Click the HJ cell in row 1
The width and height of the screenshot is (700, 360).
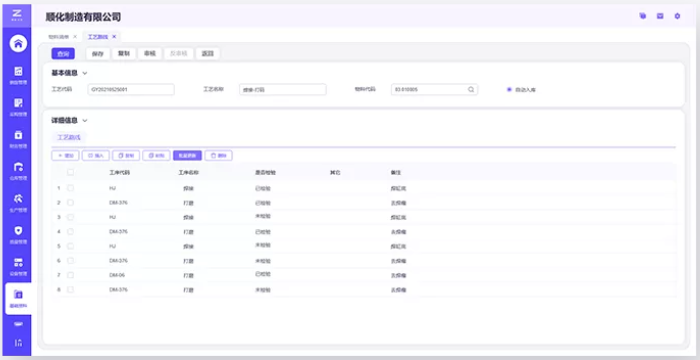pos(112,188)
